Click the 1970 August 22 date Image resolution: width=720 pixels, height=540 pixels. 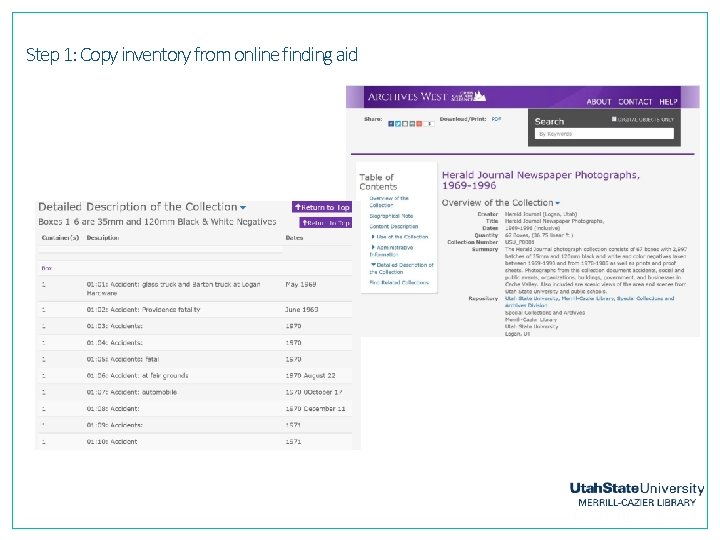point(310,376)
